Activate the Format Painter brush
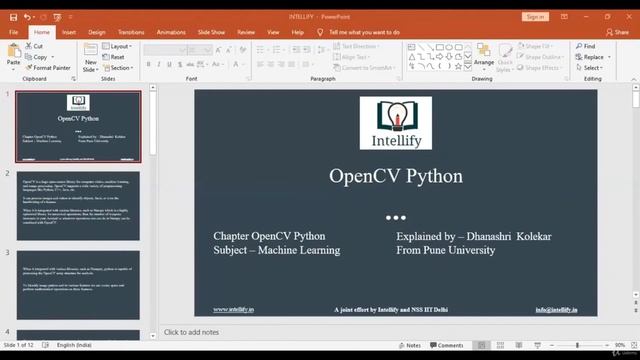The image size is (640, 360). 29,68
